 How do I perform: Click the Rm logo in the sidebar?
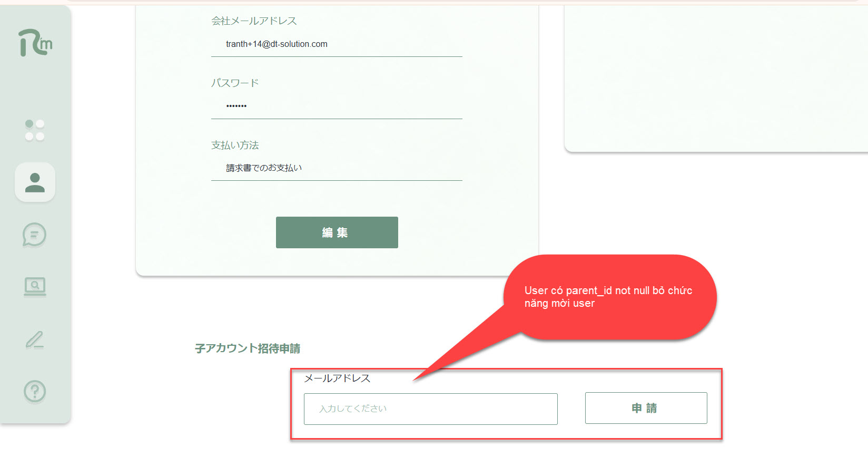[35, 43]
